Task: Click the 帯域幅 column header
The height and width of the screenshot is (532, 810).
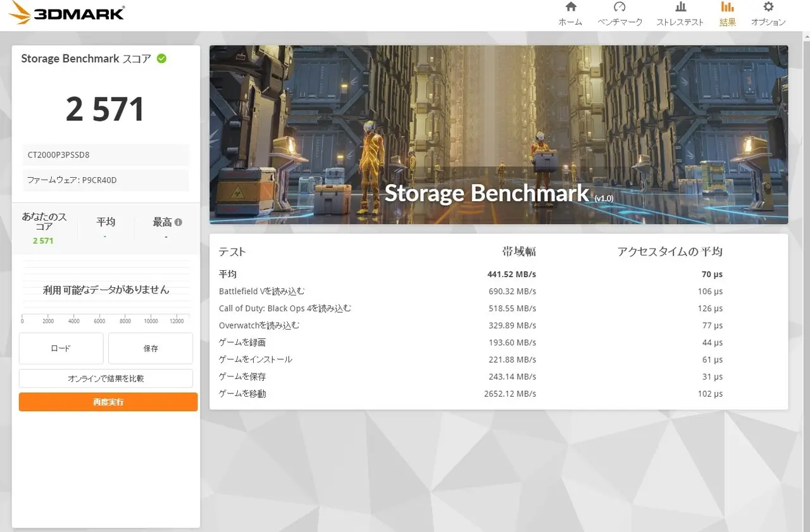Action: [x=519, y=252]
